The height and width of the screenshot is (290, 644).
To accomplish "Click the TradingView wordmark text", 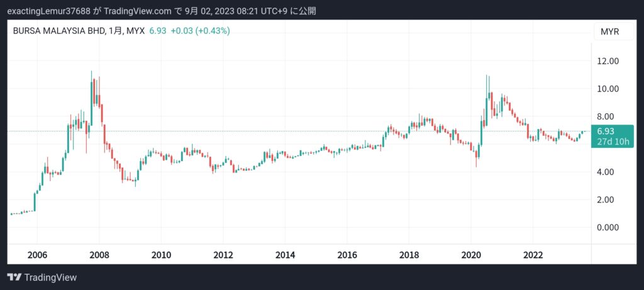I will click(50, 277).
